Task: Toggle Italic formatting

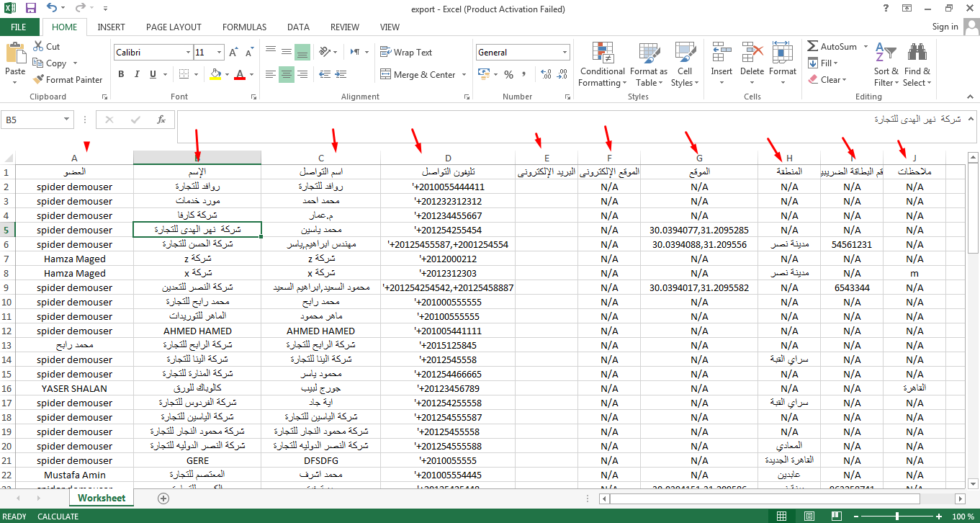Action: pos(137,74)
